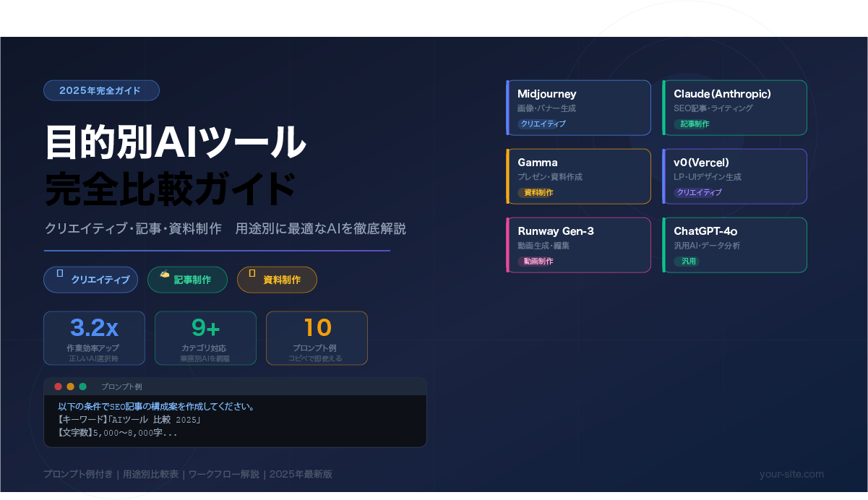Click the icon inside the 資料制作 pill
This screenshot has height=500, width=868.
coord(252,273)
